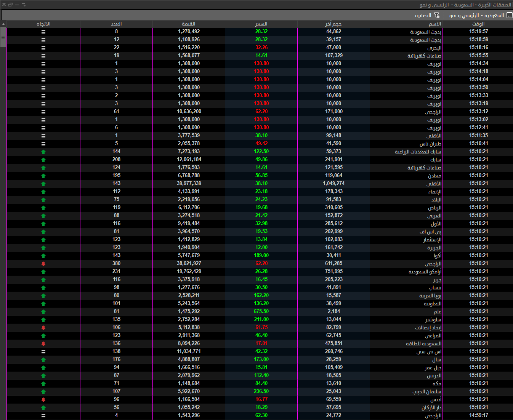Click the up arrow in المراعي row
Viewport: 513px width, 420px height.
click(43, 335)
